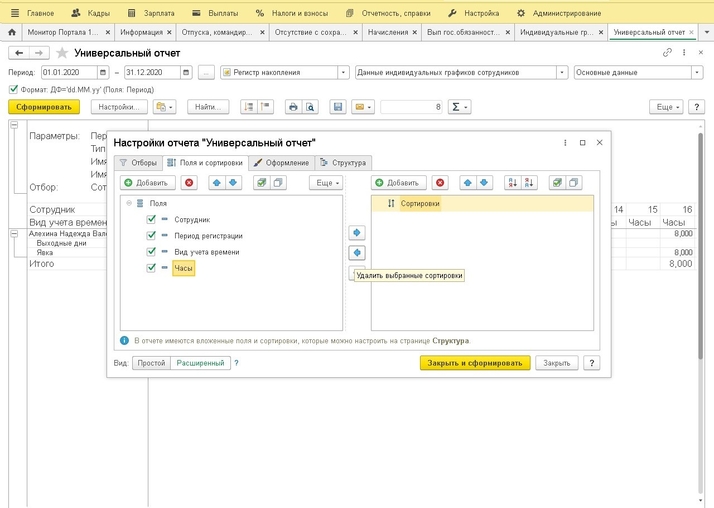Expand the Основные данные dropdown

click(697, 72)
